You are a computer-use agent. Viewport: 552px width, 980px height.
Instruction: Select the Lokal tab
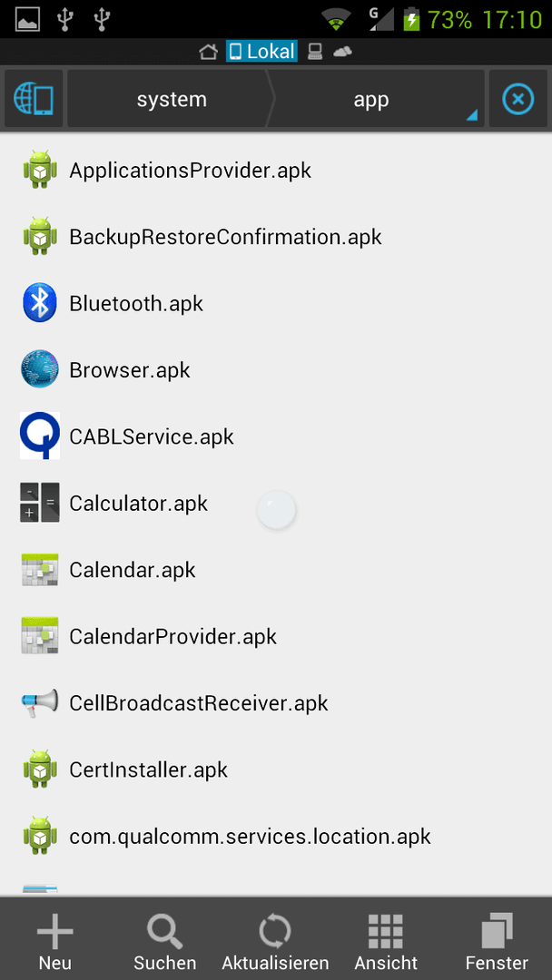click(261, 51)
